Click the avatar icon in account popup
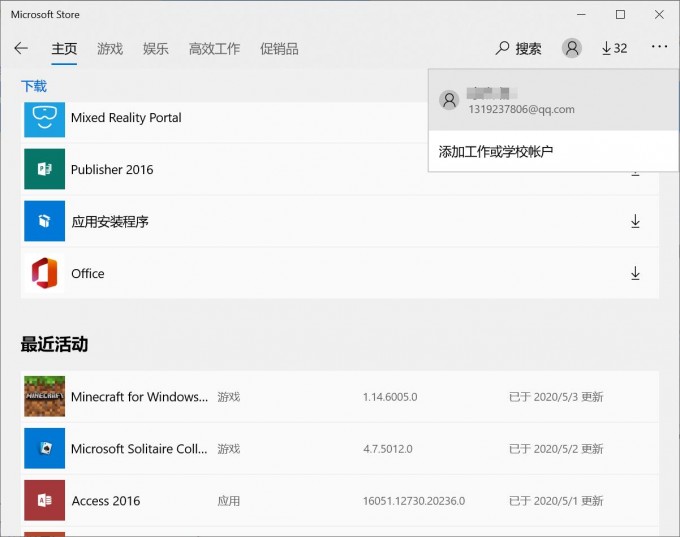Image resolution: width=680 pixels, height=537 pixels. click(x=449, y=100)
